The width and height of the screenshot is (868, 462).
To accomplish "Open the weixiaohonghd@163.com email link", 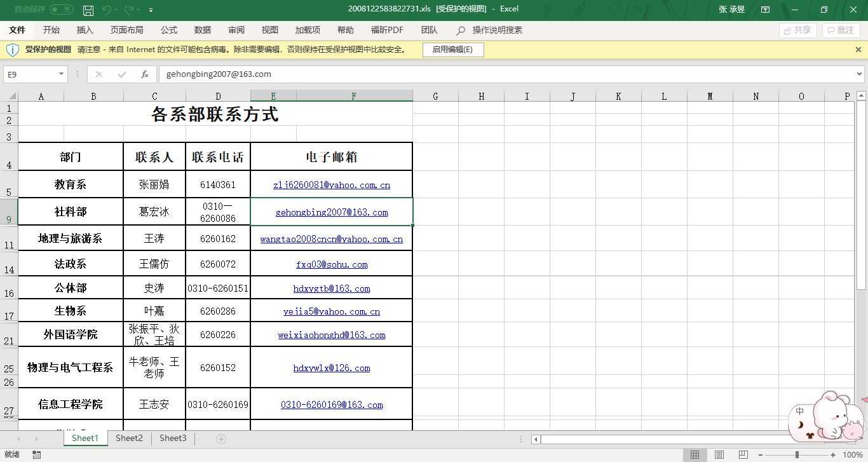I will coord(332,335).
